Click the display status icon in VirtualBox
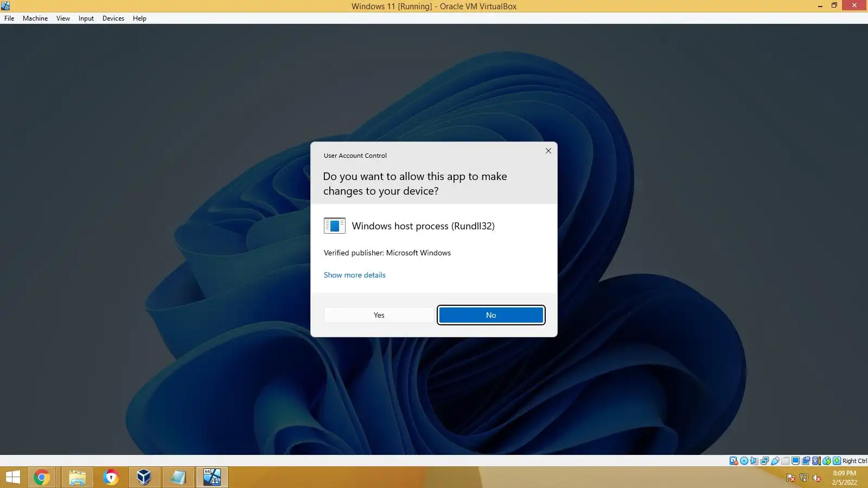This screenshot has width=868, height=488. 795,461
